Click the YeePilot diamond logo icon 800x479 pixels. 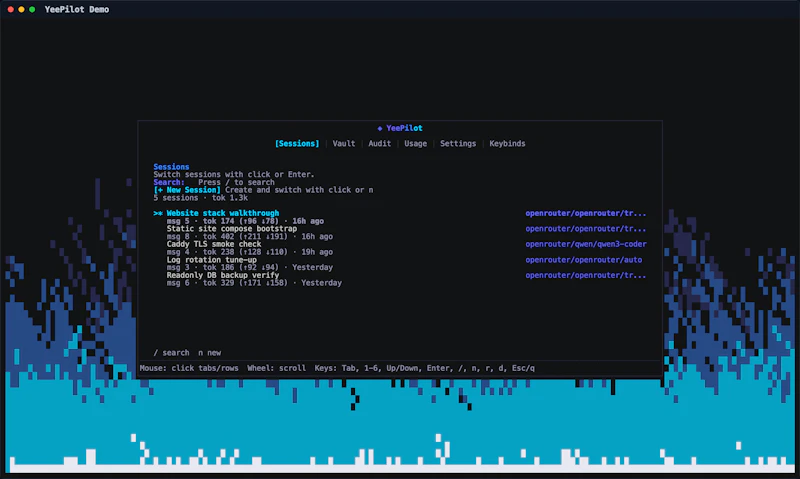(x=380, y=128)
